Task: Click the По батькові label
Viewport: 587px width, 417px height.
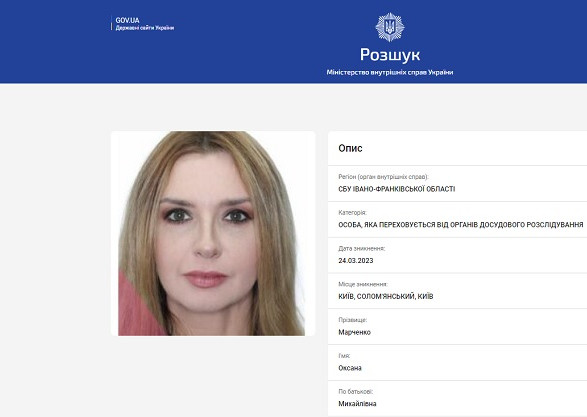Action: 355,392
